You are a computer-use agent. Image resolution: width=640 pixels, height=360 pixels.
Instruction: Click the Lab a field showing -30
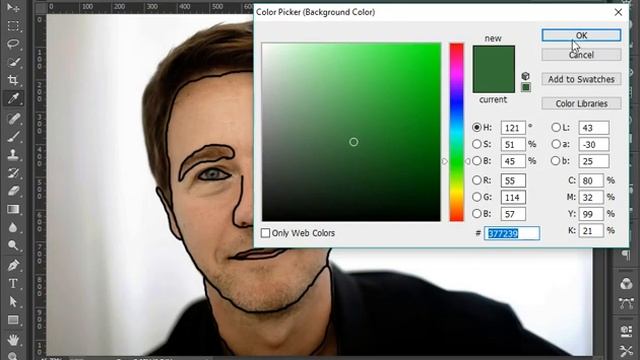click(594, 144)
